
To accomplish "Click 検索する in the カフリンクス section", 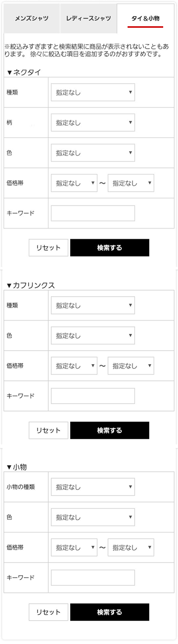I will click(110, 430).
